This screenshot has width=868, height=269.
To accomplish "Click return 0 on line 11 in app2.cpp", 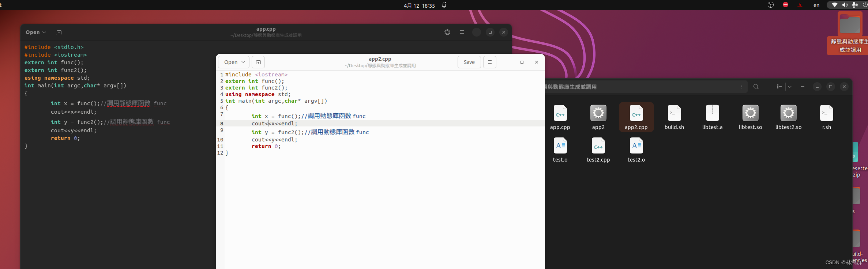I will click(x=266, y=146).
